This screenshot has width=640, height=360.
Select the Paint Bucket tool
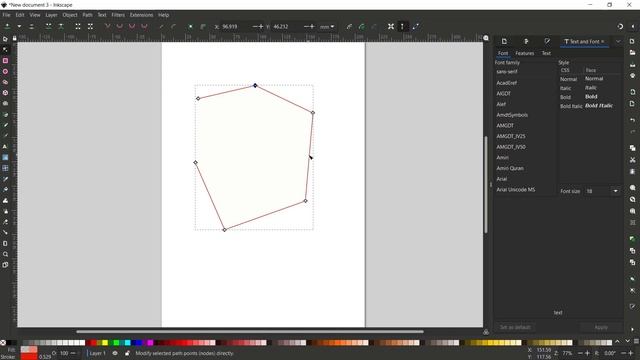coord(5,189)
